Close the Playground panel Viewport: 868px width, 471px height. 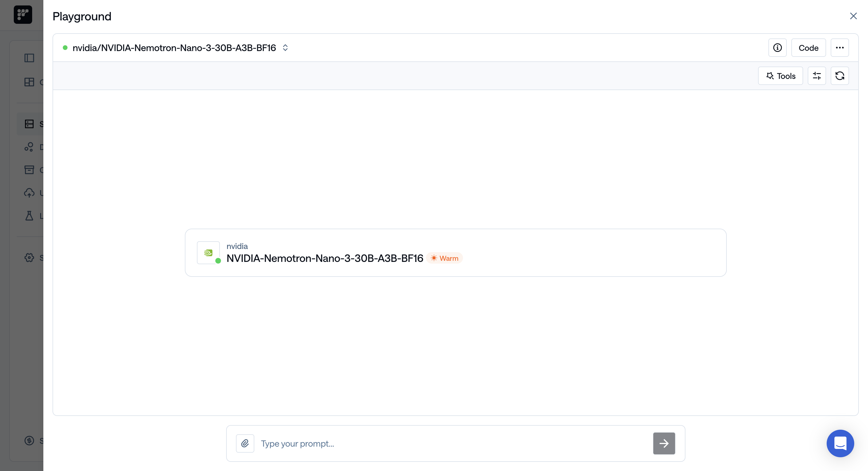853,16
